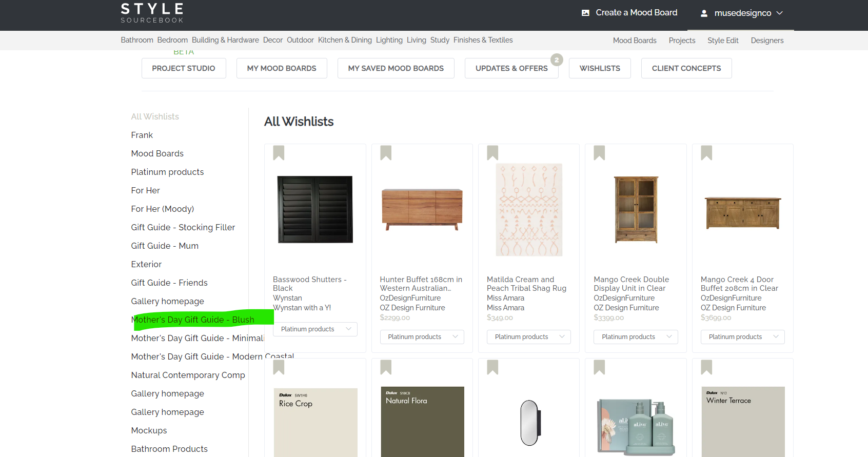Open the Bathroom category menu
Screen dimensions: 868x457
coord(137,40)
